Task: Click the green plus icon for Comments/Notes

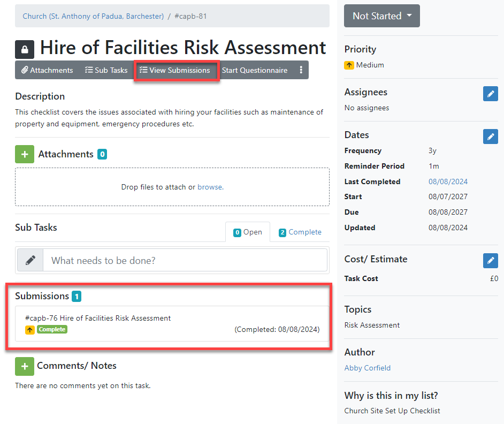Action: [25, 366]
